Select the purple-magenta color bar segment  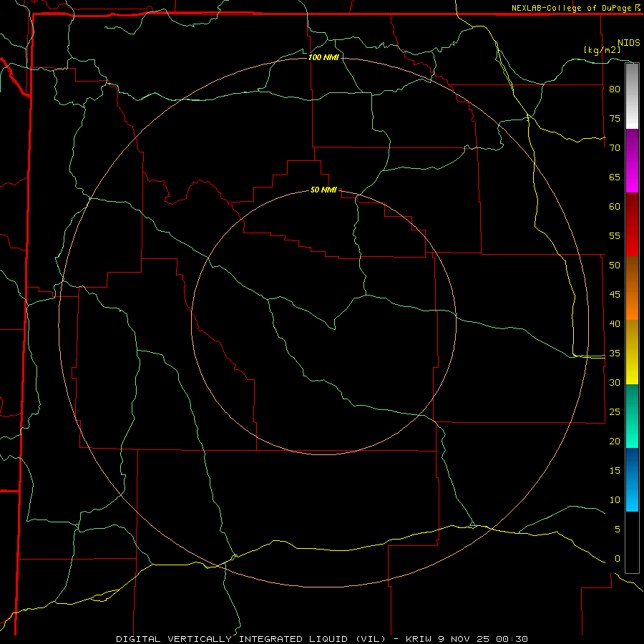[632, 161]
